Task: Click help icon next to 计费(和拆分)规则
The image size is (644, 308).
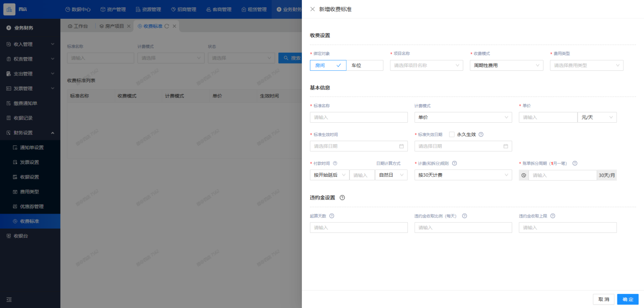Action: (454, 163)
